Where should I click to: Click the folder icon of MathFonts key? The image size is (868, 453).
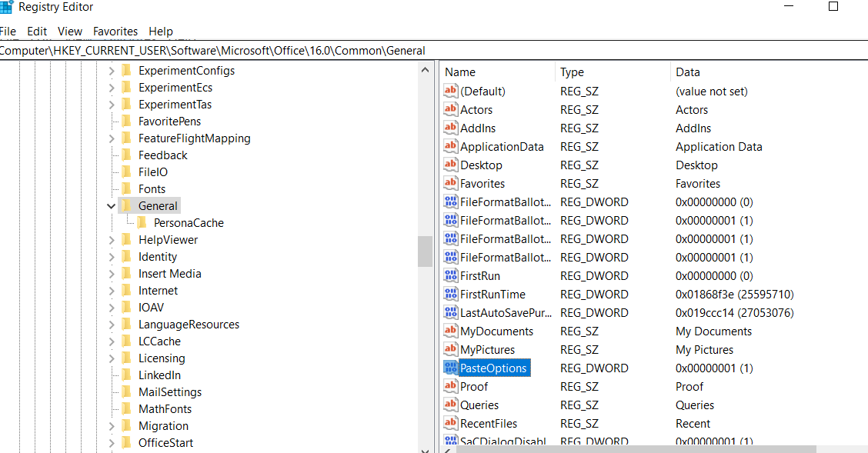click(x=127, y=408)
